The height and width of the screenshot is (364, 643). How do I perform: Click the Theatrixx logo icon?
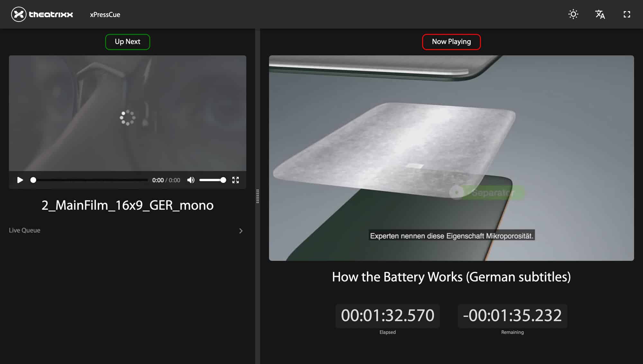coord(19,14)
